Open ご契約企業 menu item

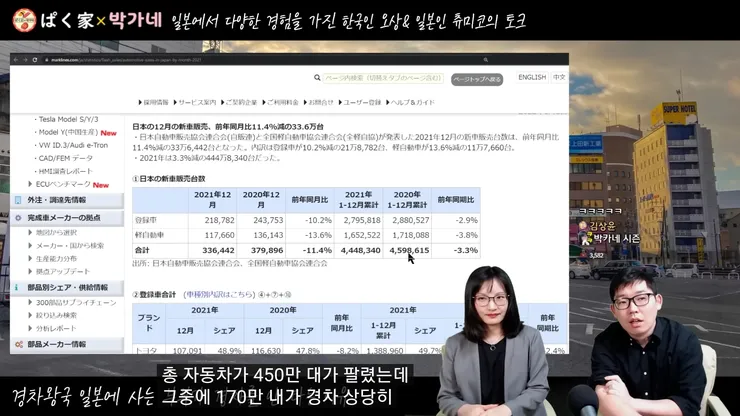(x=239, y=102)
